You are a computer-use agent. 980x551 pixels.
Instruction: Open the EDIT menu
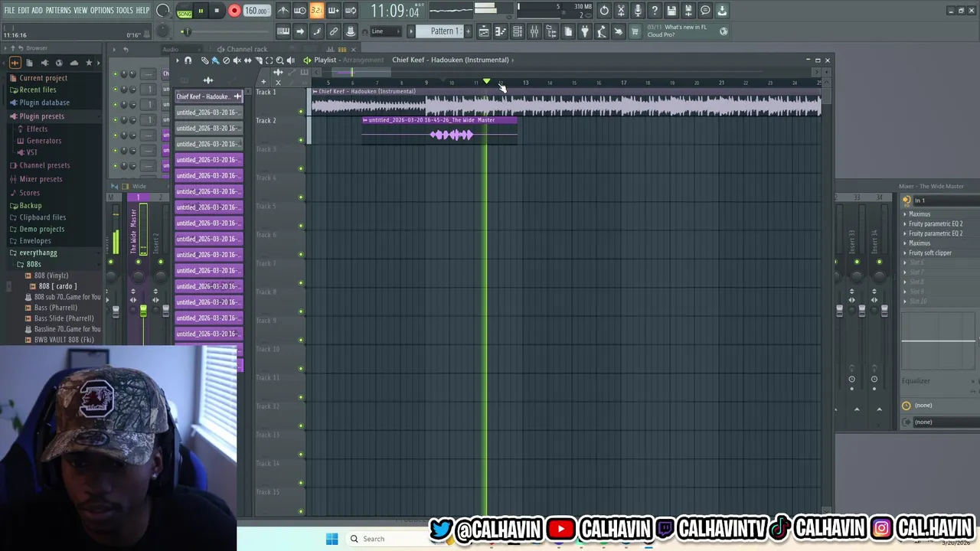(24, 11)
